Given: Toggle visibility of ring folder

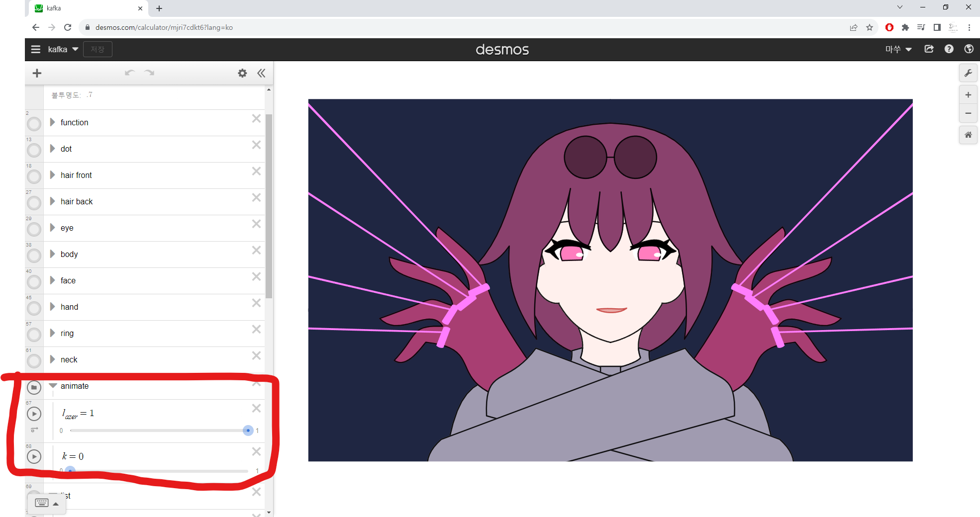Looking at the screenshot, I should coord(34,335).
